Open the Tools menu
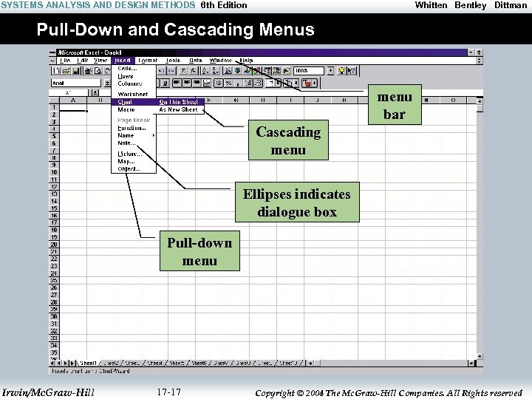Image resolution: width=532 pixels, height=399 pixels. (173, 61)
